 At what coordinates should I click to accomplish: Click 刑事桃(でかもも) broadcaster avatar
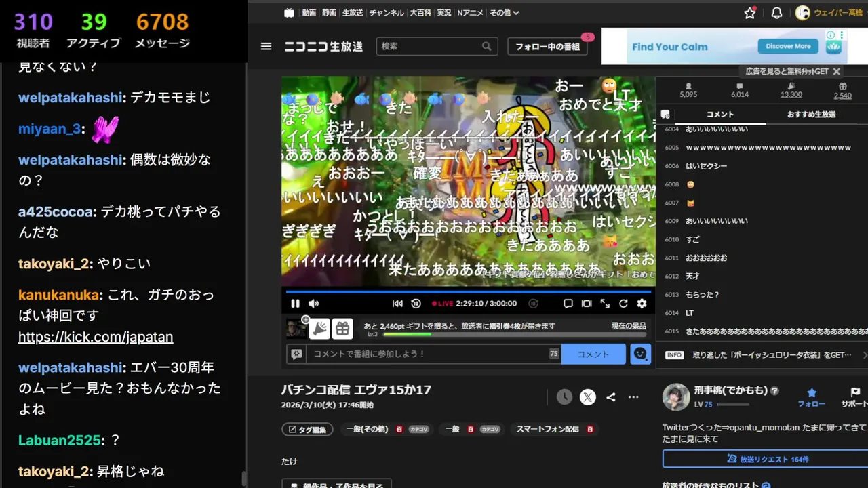pyautogui.click(x=675, y=397)
